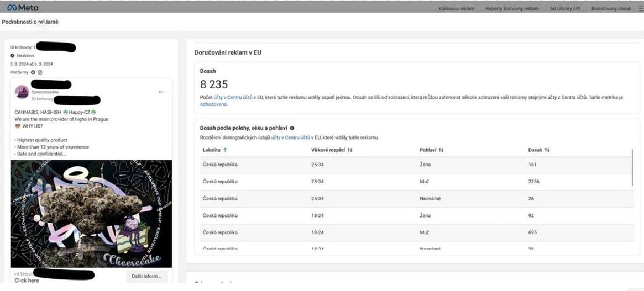The height and width of the screenshot is (291, 644).
Task: Sort table by Věkové rozpětí column
Action: click(332, 150)
